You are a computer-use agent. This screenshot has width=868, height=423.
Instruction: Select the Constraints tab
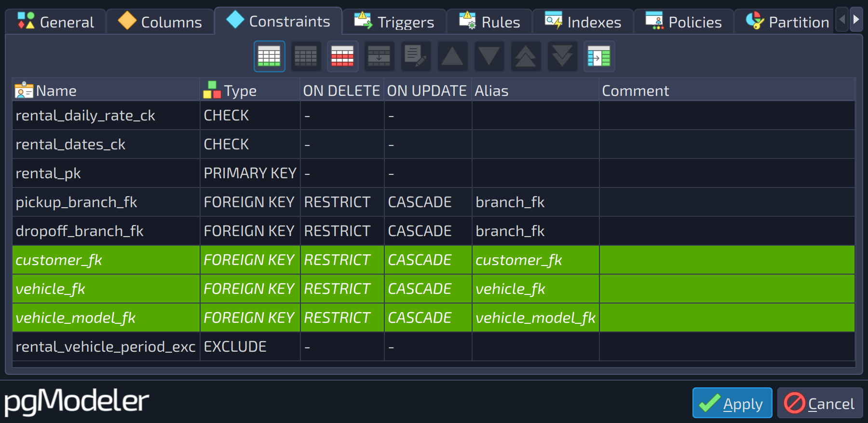(x=278, y=21)
